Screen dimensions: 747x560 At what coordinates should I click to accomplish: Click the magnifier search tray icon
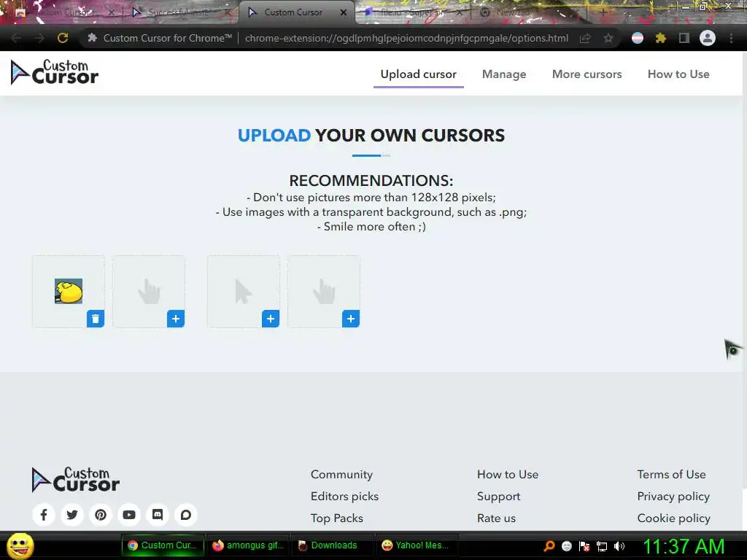pos(549,546)
